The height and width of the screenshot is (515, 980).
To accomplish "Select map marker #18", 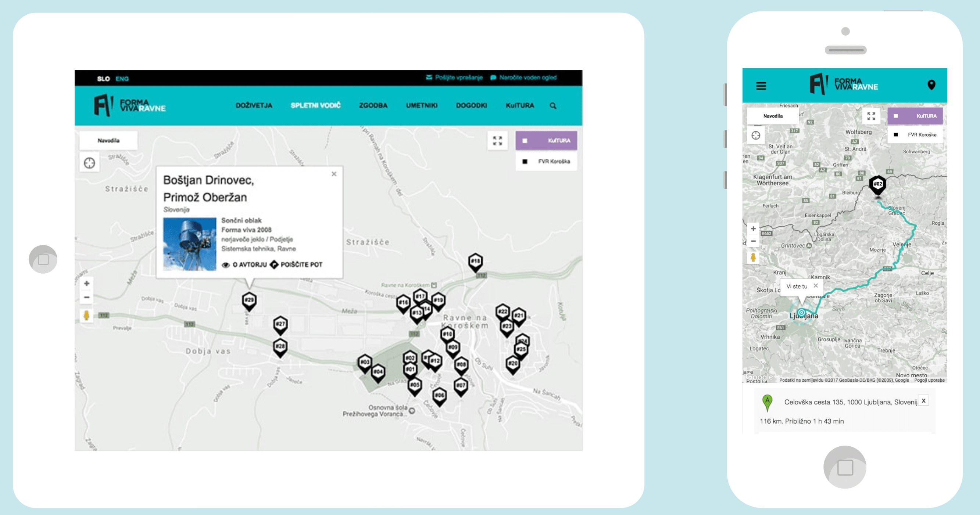I will [x=475, y=262].
